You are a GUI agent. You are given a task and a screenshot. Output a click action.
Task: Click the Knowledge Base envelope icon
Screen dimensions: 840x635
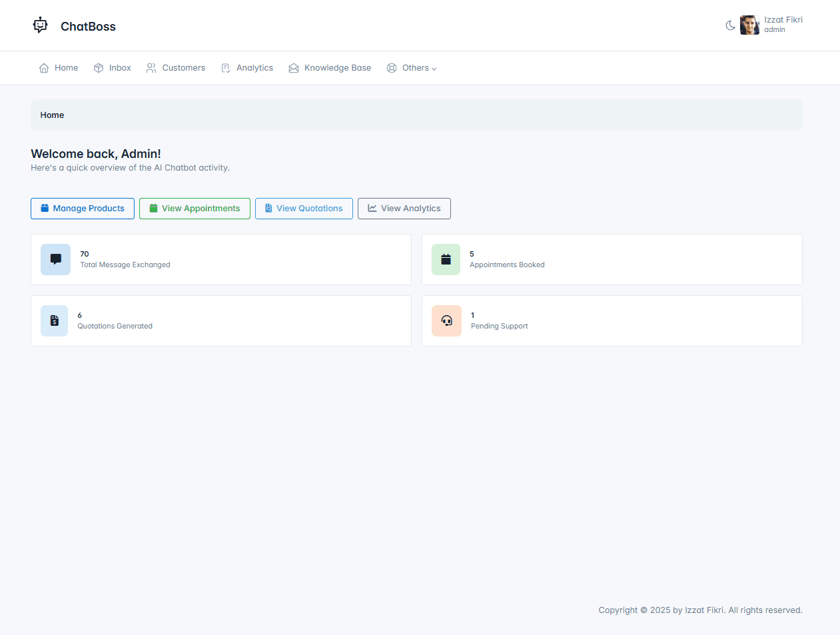(x=294, y=68)
